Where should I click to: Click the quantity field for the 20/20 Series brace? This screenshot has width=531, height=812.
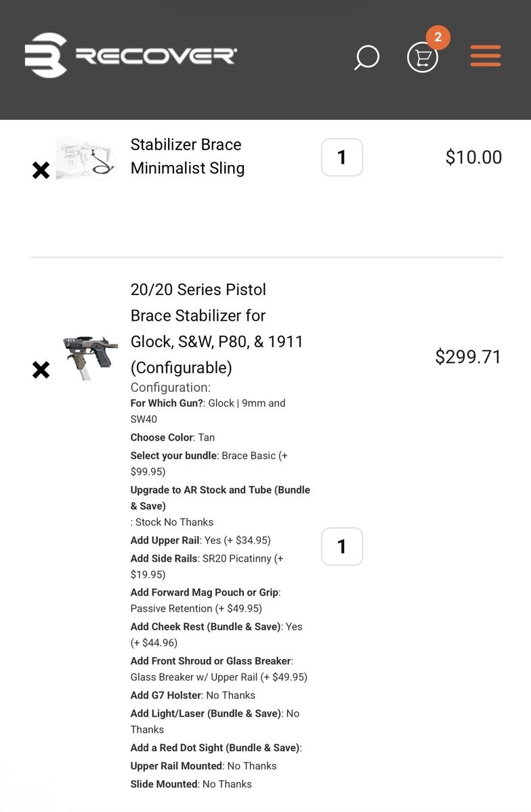pyautogui.click(x=342, y=546)
